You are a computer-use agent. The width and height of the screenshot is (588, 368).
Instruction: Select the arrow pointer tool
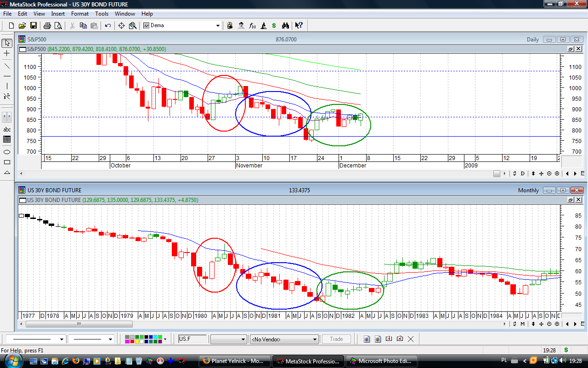(7, 43)
